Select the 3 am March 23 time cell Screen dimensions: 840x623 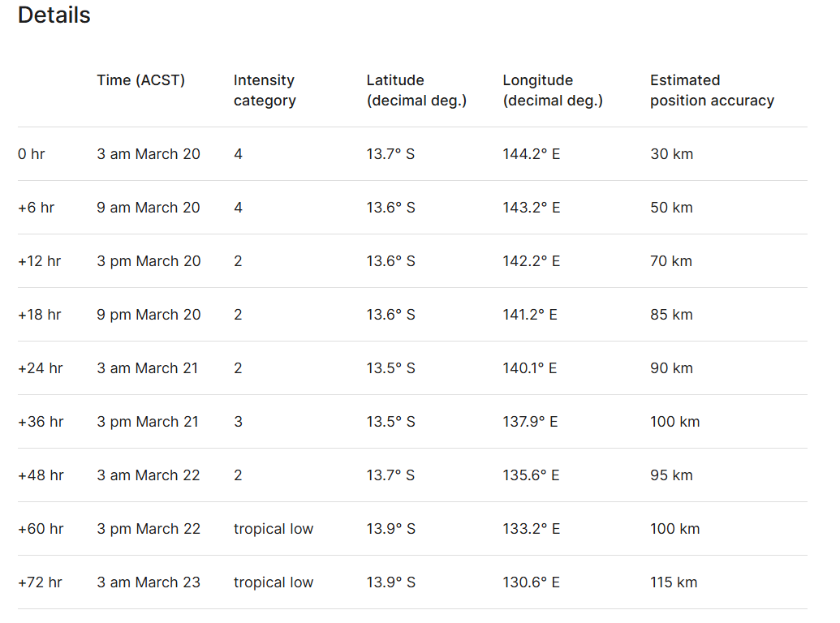click(x=149, y=582)
